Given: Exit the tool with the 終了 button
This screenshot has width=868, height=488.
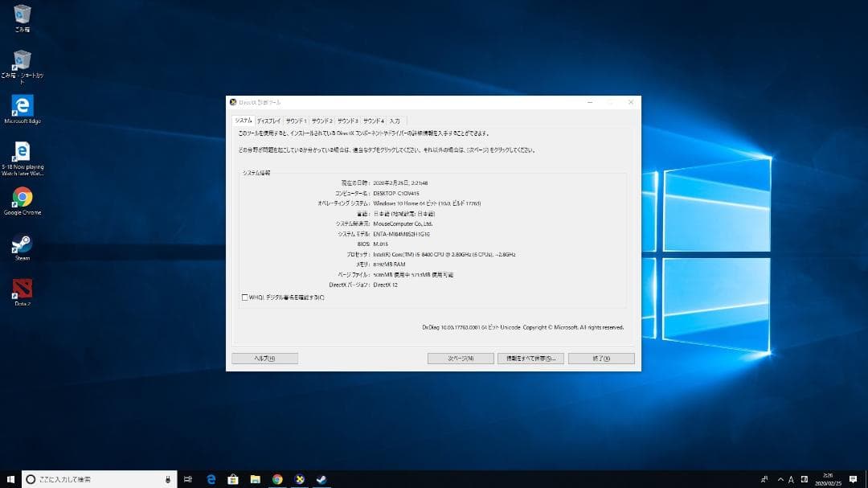Looking at the screenshot, I should pos(601,358).
